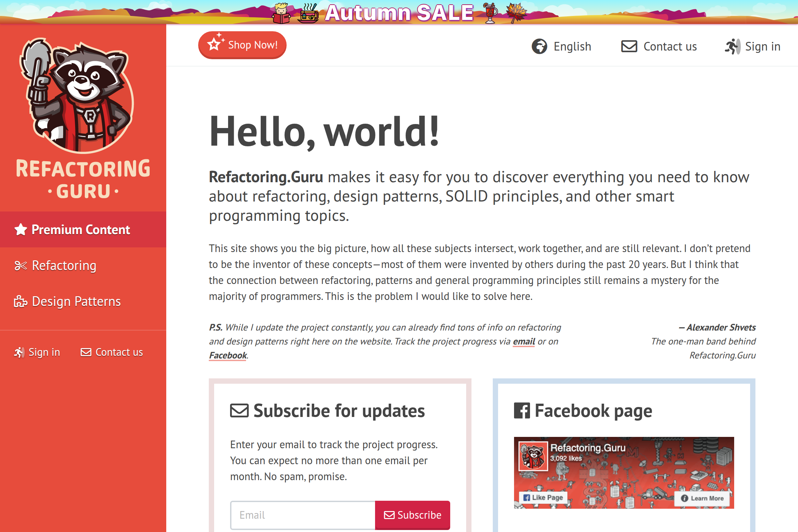Image resolution: width=798 pixels, height=532 pixels.
Task: Click the Facebook widget raccoon avatar
Action: click(533, 456)
